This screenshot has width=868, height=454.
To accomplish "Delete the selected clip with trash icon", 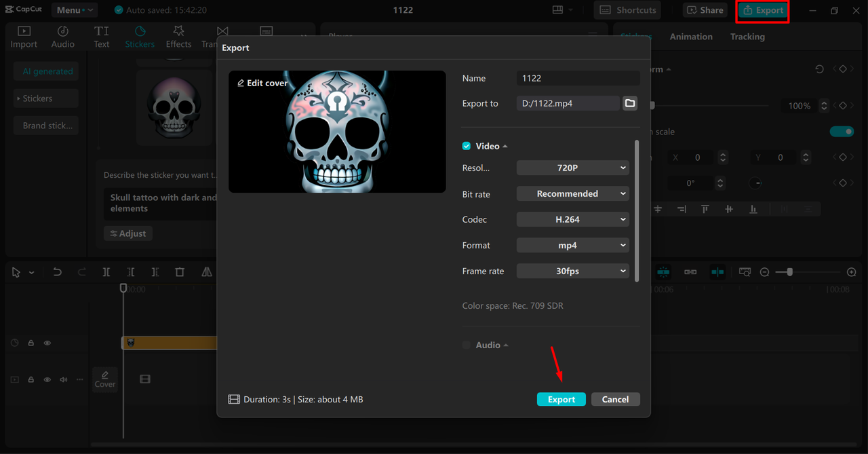I will tap(180, 272).
